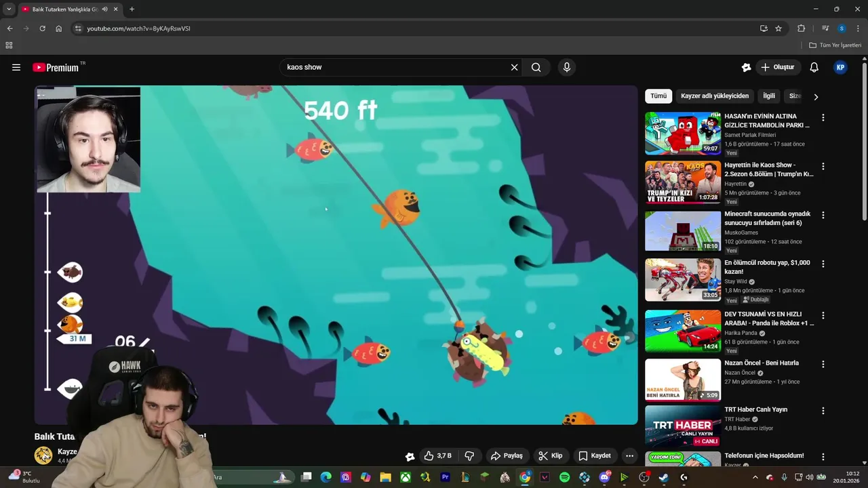This screenshot has height=488, width=868.
Task: Expand Chrome tab search dropdown arrow
Action: click(x=9, y=9)
